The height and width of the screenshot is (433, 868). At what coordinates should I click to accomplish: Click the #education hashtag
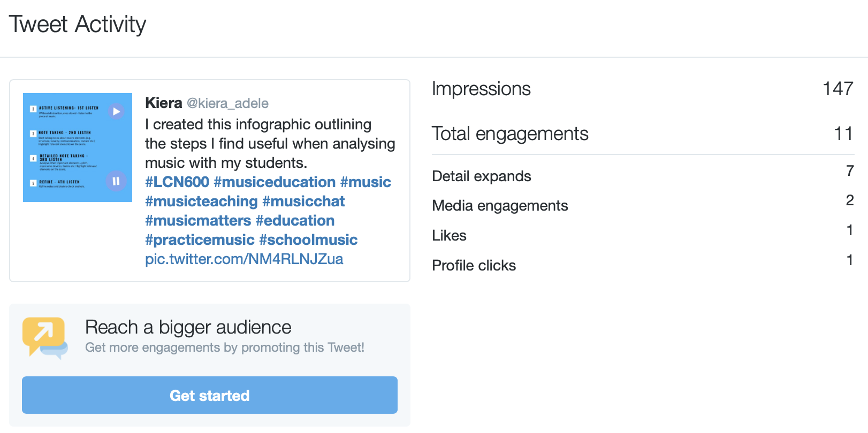click(295, 221)
